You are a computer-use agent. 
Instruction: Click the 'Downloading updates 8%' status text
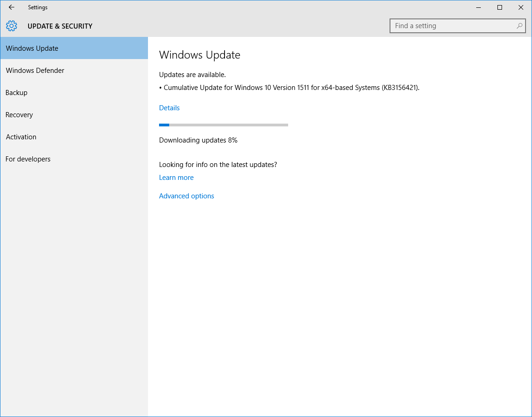tap(198, 140)
